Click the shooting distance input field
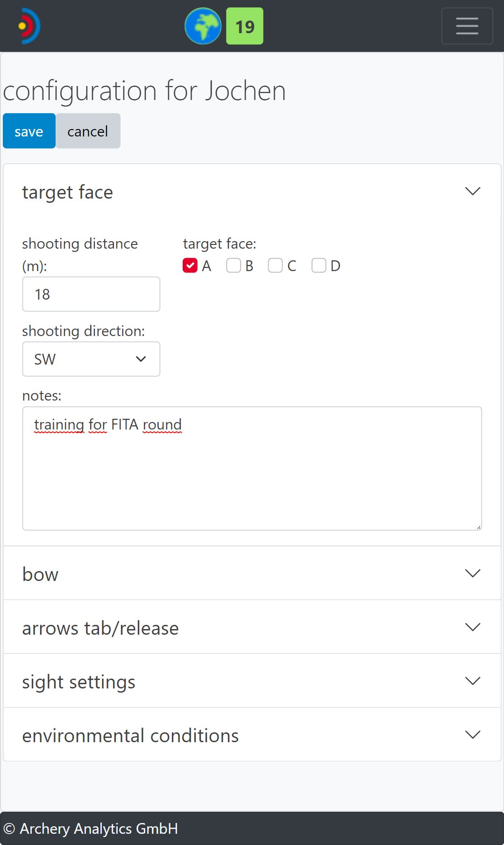Viewport: 504px width, 845px height. (91, 294)
